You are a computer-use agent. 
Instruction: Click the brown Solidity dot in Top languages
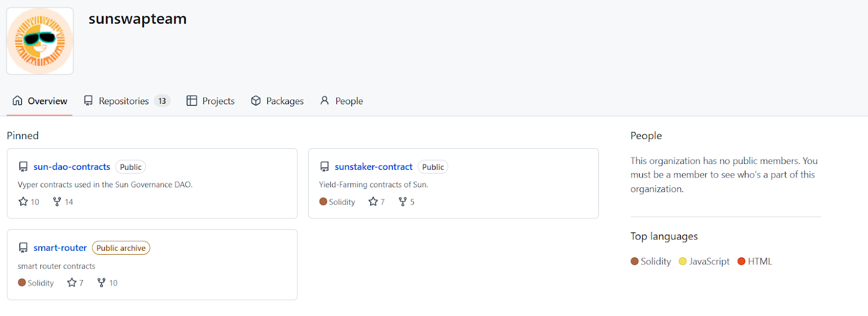pyautogui.click(x=635, y=261)
